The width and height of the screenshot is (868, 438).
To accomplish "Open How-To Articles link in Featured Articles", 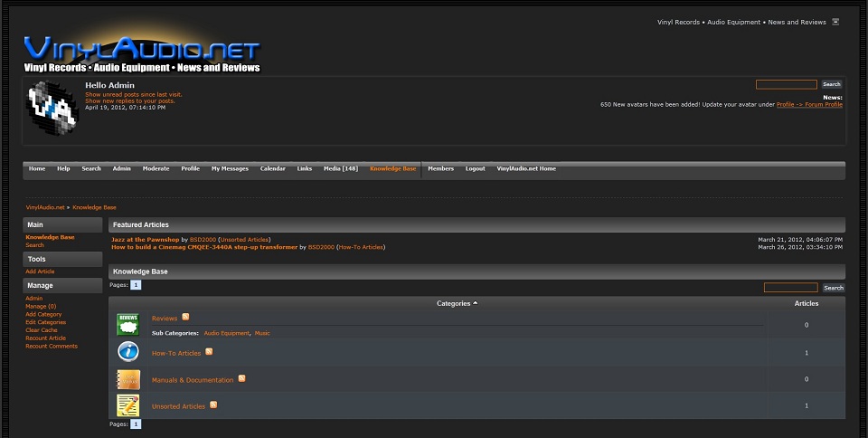I will click(x=361, y=247).
